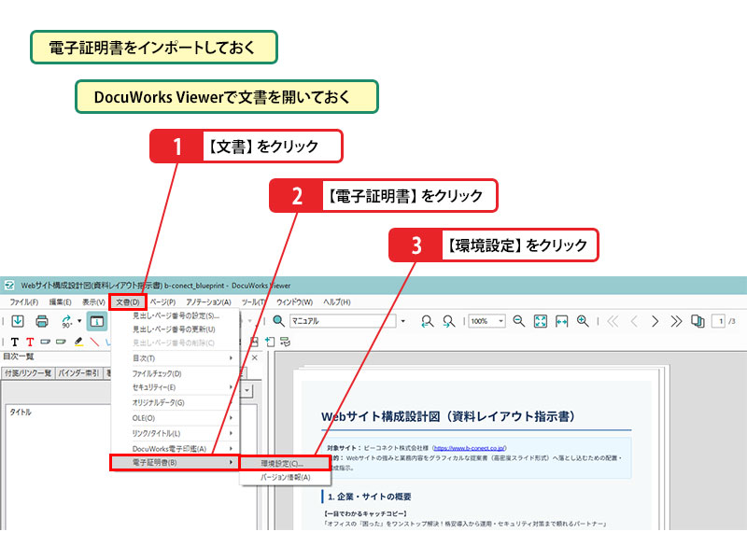Click the zoom in magnifier icon

tap(583, 321)
